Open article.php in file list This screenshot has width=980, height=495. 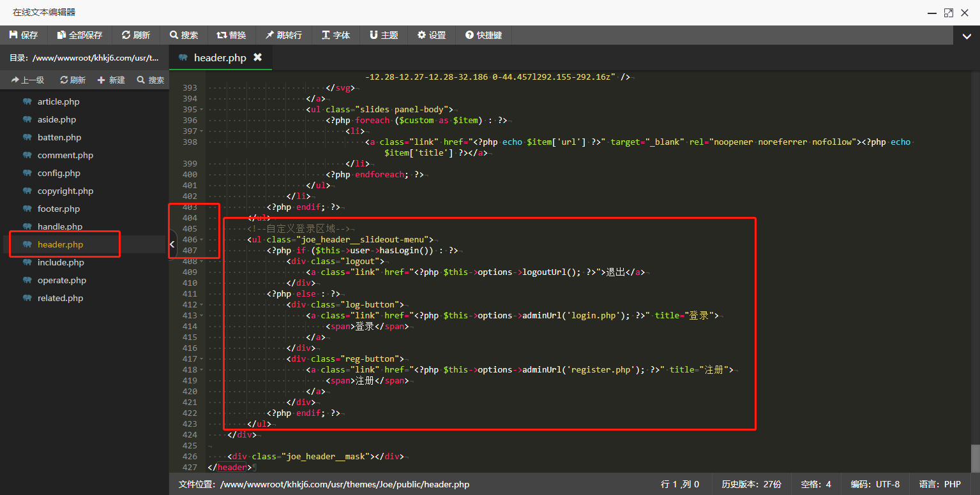tap(59, 101)
